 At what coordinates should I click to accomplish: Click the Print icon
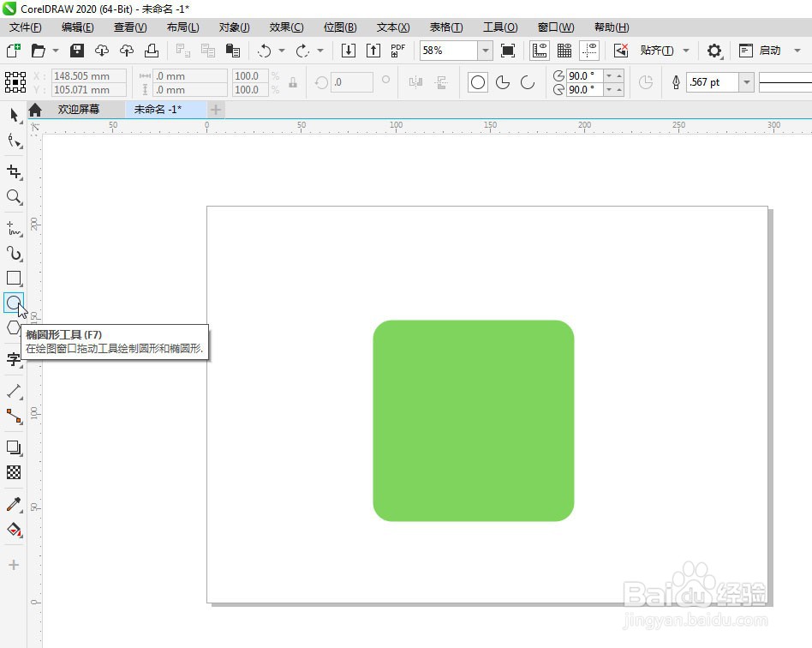click(x=152, y=51)
